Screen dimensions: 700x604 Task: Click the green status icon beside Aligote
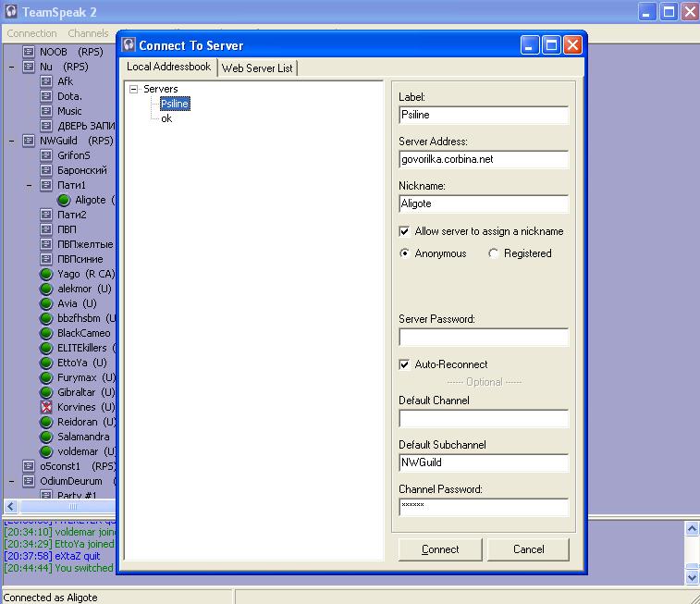point(64,200)
